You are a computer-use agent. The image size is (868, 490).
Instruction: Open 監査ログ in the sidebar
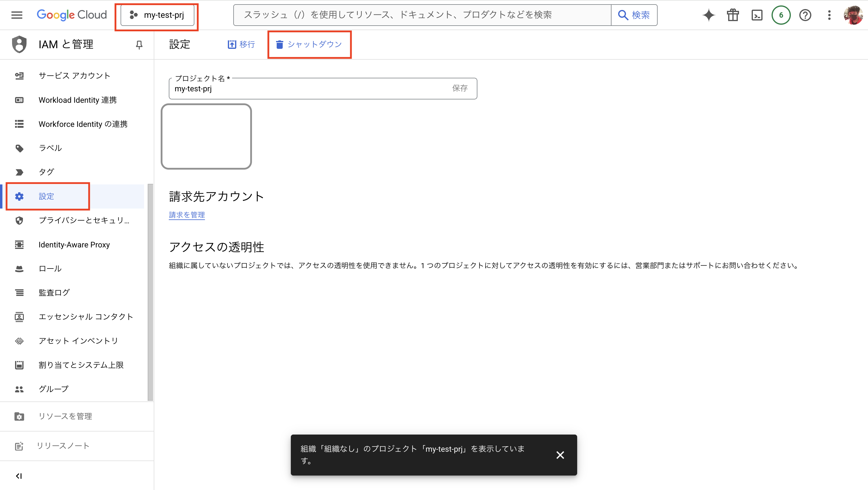tap(54, 292)
